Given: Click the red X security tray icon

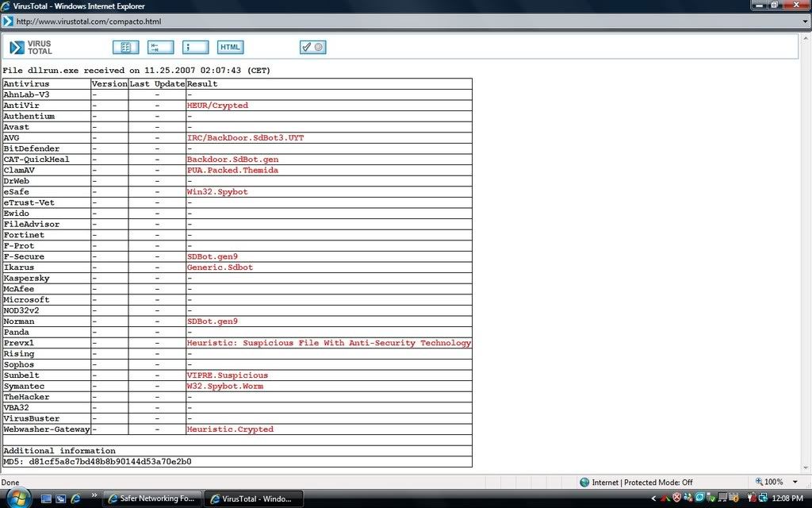Looking at the screenshot, I should point(677,498).
